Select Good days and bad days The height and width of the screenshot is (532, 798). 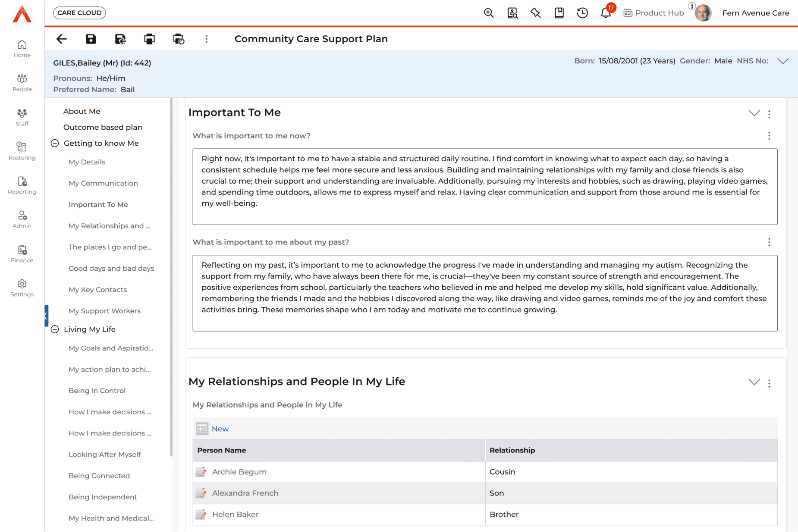(111, 268)
